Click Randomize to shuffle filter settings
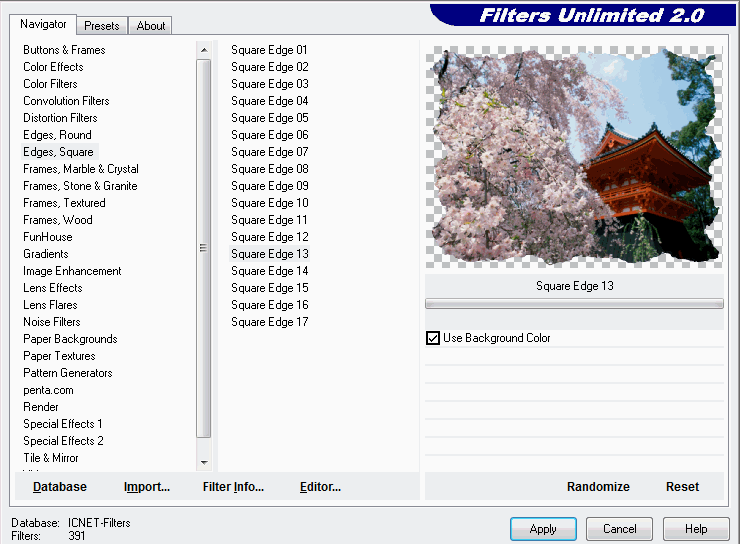The width and height of the screenshot is (740, 544). 598,487
